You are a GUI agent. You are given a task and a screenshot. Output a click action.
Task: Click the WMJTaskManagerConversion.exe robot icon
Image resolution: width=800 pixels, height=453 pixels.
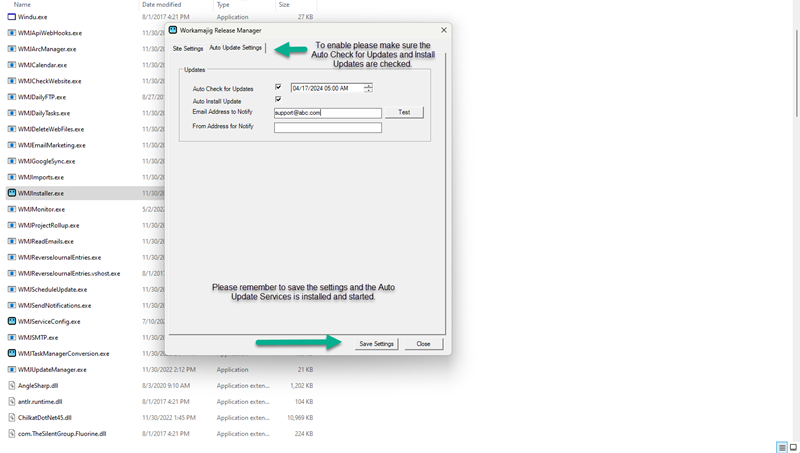[12, 353]
